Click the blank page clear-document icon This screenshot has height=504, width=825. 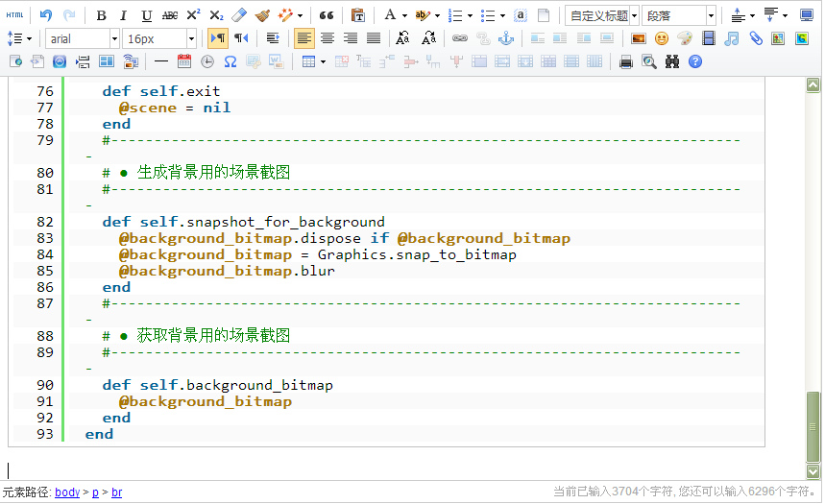544,15
